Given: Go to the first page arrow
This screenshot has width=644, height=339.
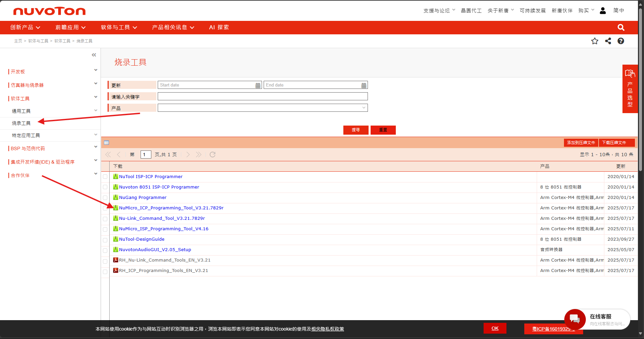Looking at the screenshot, I should coord(108,155).
